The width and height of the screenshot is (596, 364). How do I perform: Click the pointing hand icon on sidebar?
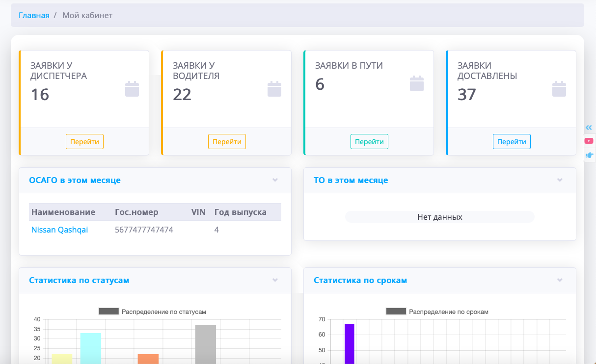(589, 155)
